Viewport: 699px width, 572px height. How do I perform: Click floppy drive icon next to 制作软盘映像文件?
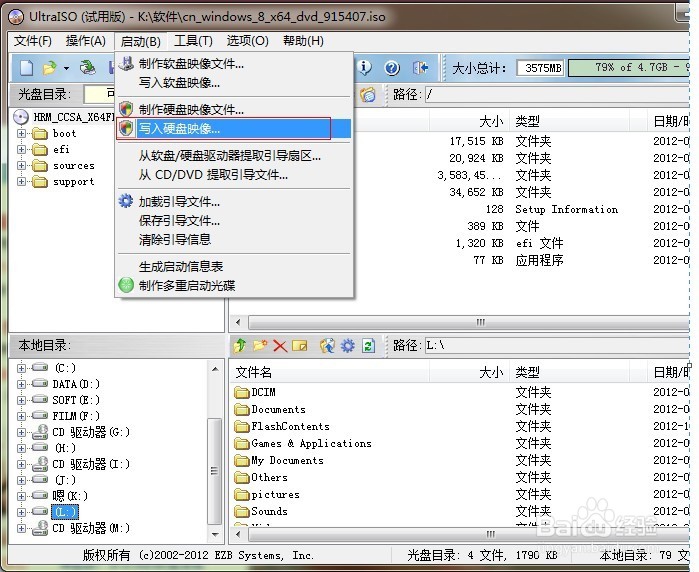pyautogui.click(x=127, y=64)
